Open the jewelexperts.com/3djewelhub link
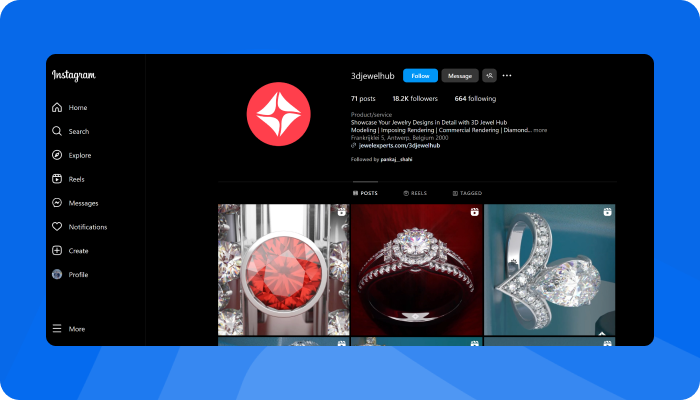Image resolution: width=700 pixels, height=400 pixels. click(x=400, y=146)
